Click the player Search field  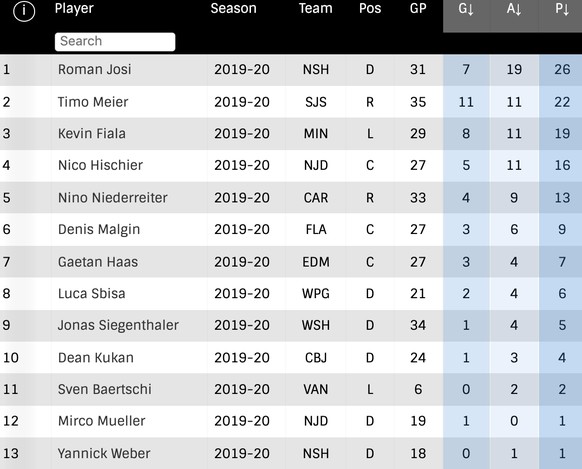115,42
